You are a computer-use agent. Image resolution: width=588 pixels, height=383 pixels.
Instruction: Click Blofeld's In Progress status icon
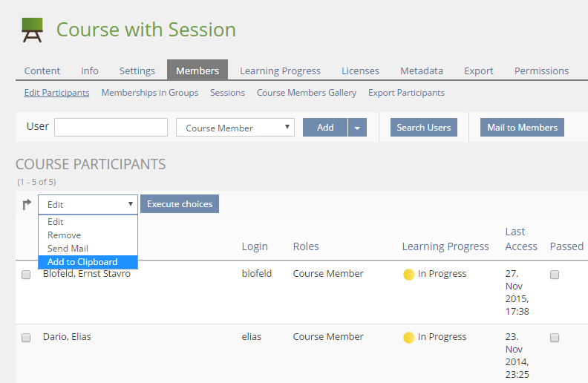408,275
